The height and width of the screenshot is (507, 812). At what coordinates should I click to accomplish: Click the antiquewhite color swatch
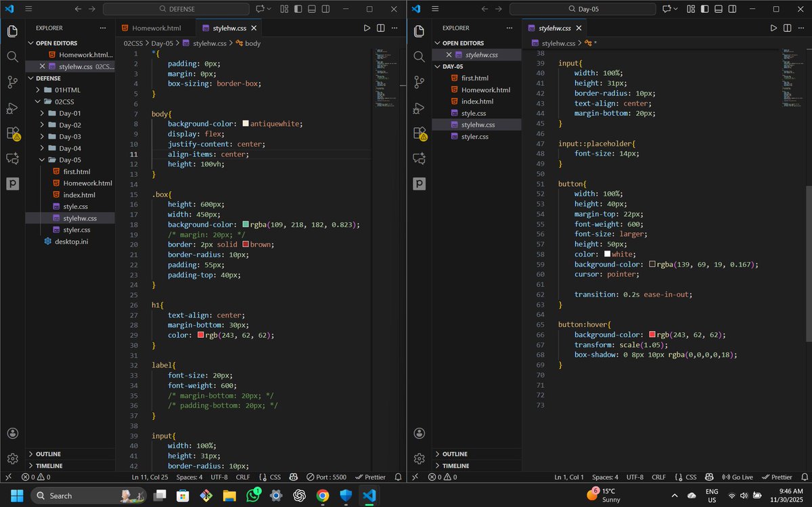[x=245, y=124]
